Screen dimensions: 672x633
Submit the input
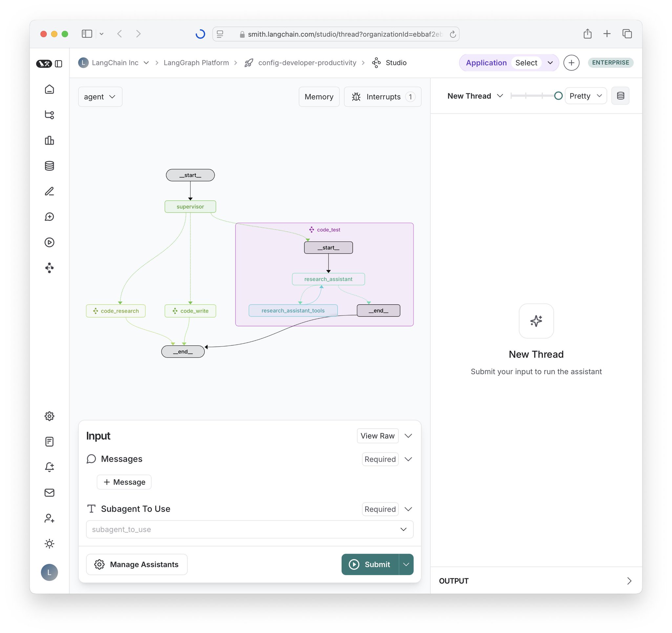pyautogui.click(x=370, y=564)
